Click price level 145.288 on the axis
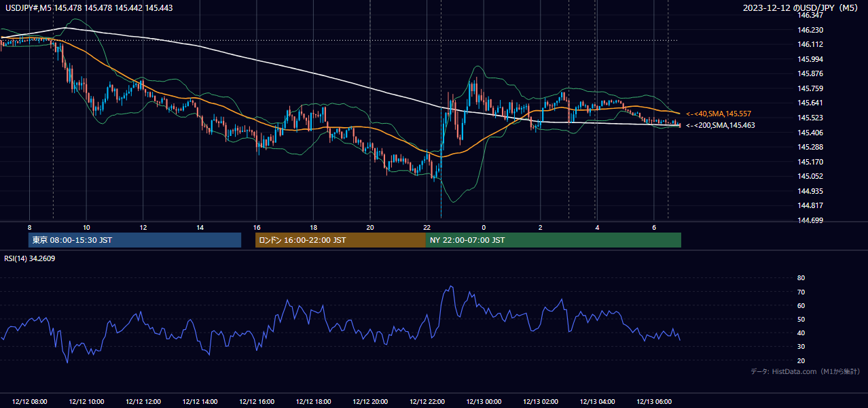 811,147
